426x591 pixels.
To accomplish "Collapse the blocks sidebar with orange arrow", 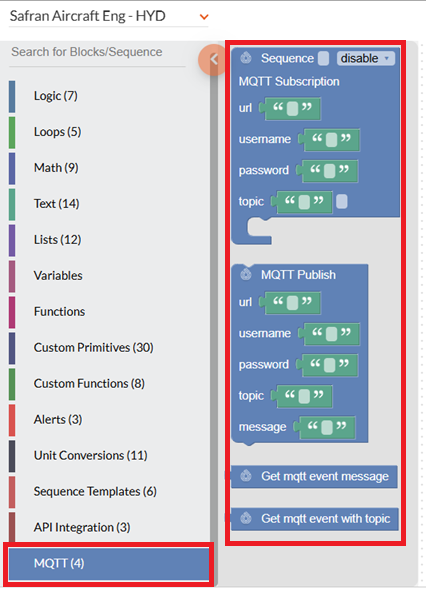I will pos(213,60).
